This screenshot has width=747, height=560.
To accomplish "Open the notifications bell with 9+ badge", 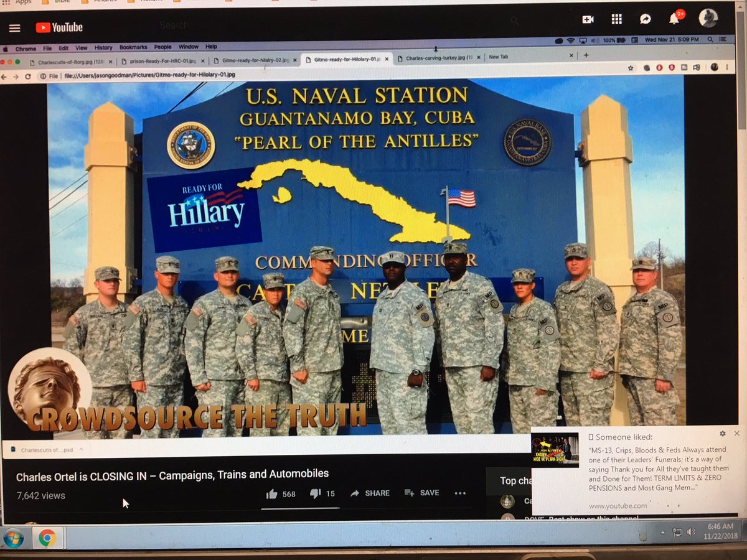I will [x=674, y=19].
